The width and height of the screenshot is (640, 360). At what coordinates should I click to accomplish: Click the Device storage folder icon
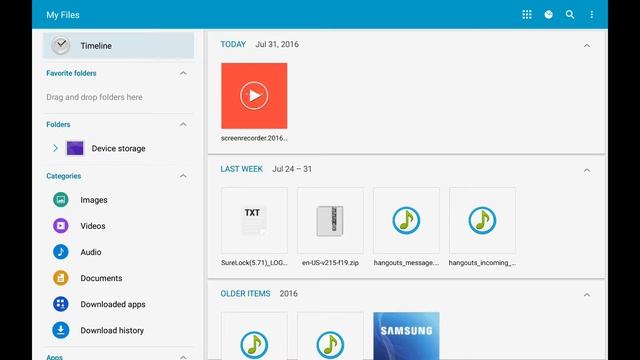(x=75, y=148)
